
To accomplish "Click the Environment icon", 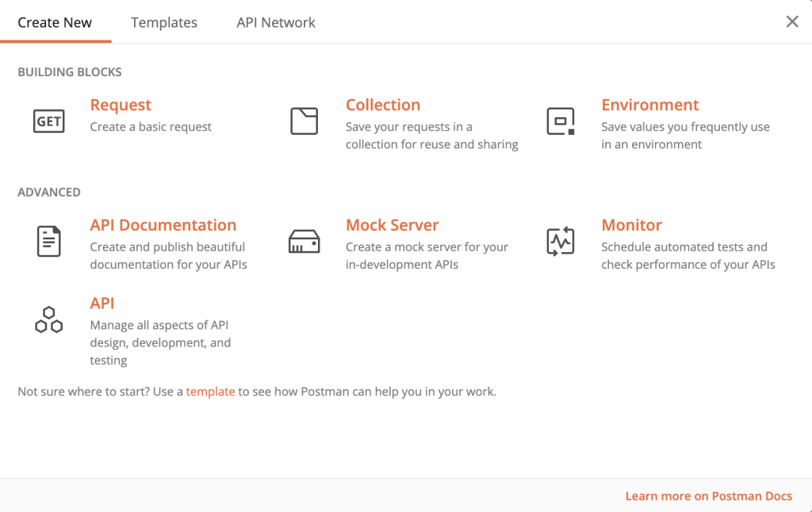I will (561, 121).
